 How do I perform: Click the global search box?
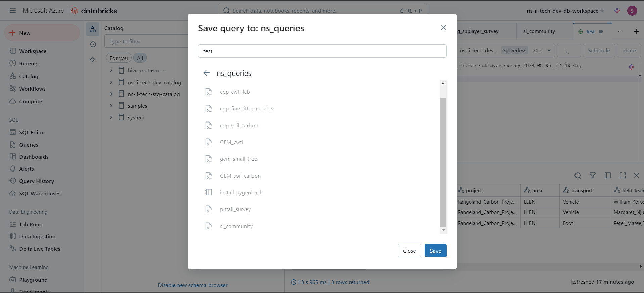[x=322, y=11]
